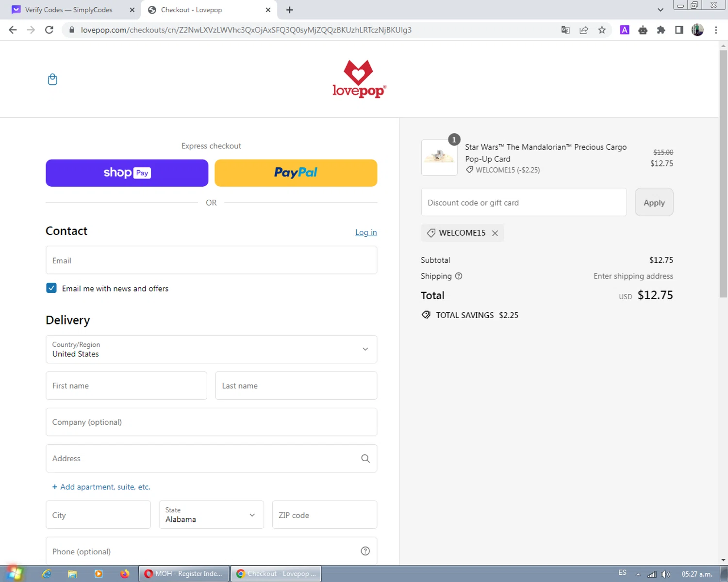The image size is (728, 582).
Task: Open the Extensions puzzle menu
Action: click(x=661, y=30)
